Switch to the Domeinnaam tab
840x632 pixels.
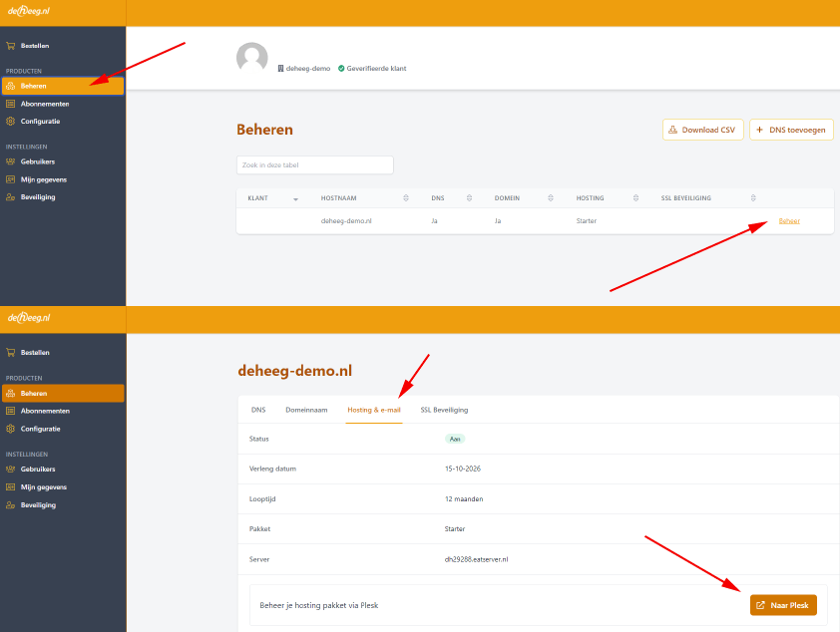point(306,410)
